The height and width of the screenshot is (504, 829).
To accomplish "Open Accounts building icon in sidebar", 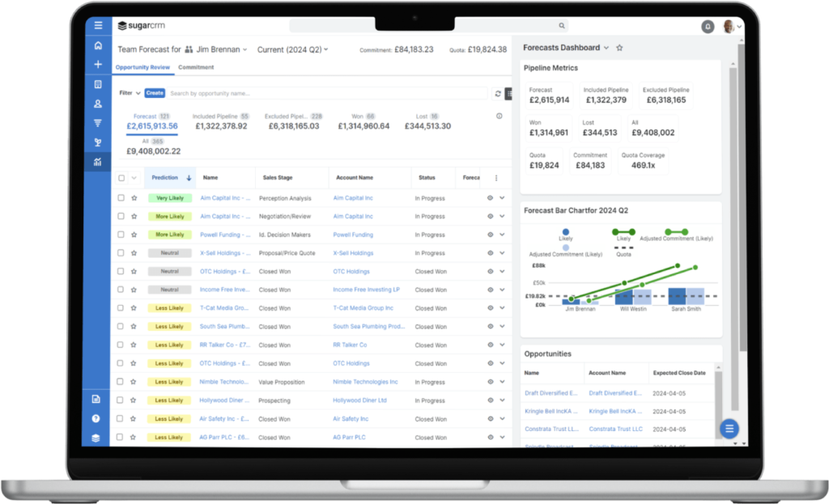I will coord(98,84).
